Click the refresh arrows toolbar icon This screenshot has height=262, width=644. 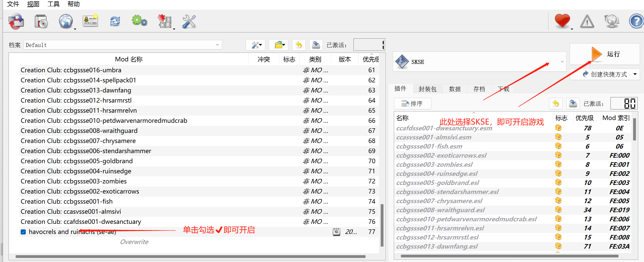coord(115,21)
